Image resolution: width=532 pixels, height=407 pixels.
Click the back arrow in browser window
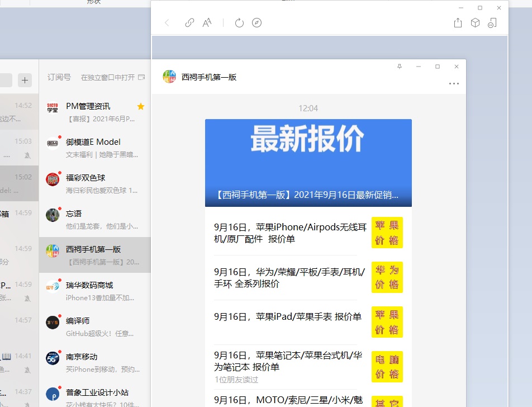coord(167,23)
